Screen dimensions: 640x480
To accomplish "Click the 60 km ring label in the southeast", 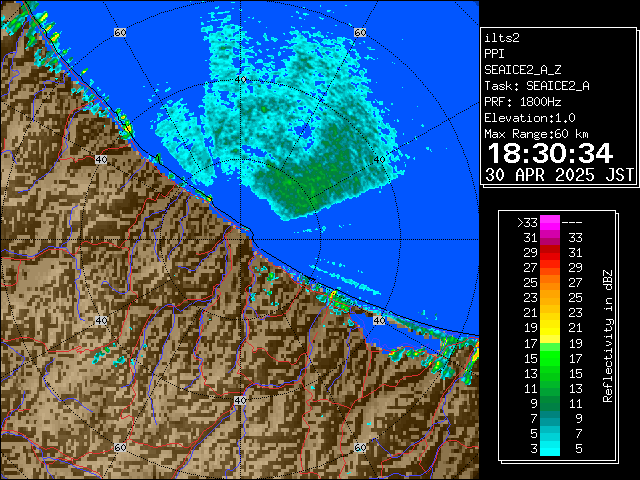I will click(x=360, y=447).
